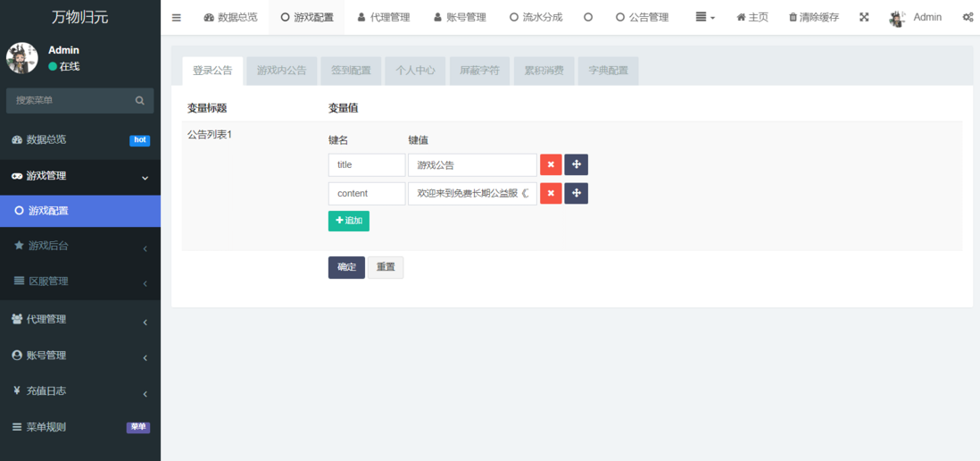
Task: Click the move handle for title row
Action: click(576, 165)
